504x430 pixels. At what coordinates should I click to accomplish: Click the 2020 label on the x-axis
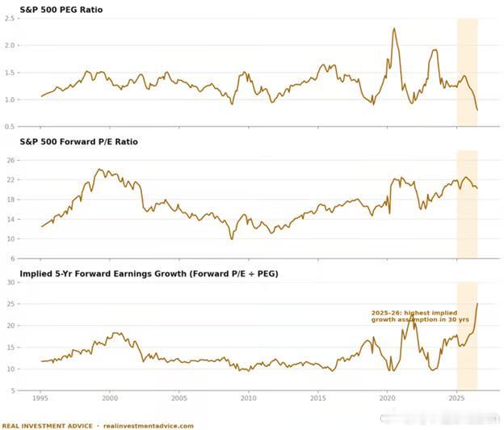click(x=388, y=398)
